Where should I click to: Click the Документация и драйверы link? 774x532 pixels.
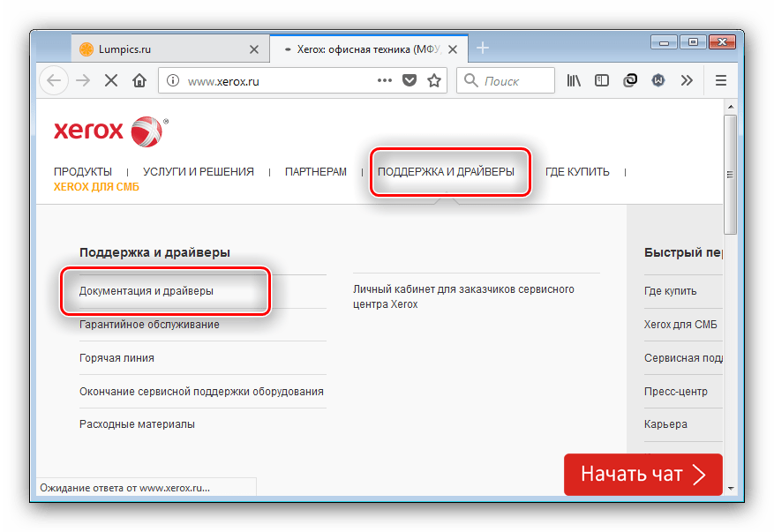pyautogui.click(x=147, y=290)
